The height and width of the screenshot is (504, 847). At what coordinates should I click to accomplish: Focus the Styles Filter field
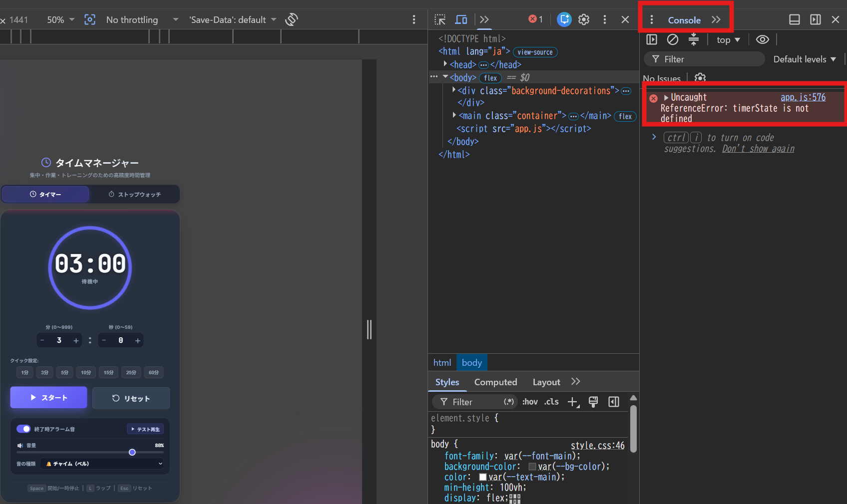click(474, 402)
